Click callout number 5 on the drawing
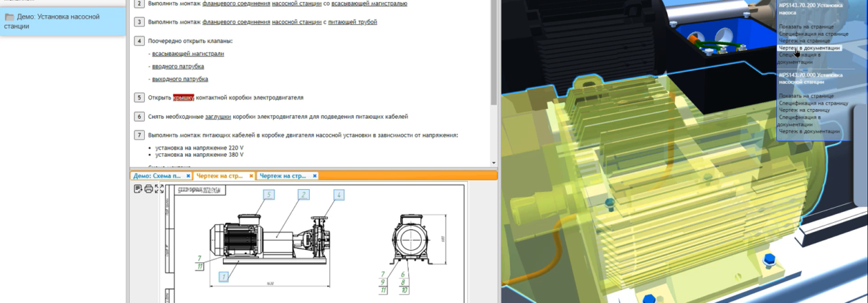 (x=269, y=194)
